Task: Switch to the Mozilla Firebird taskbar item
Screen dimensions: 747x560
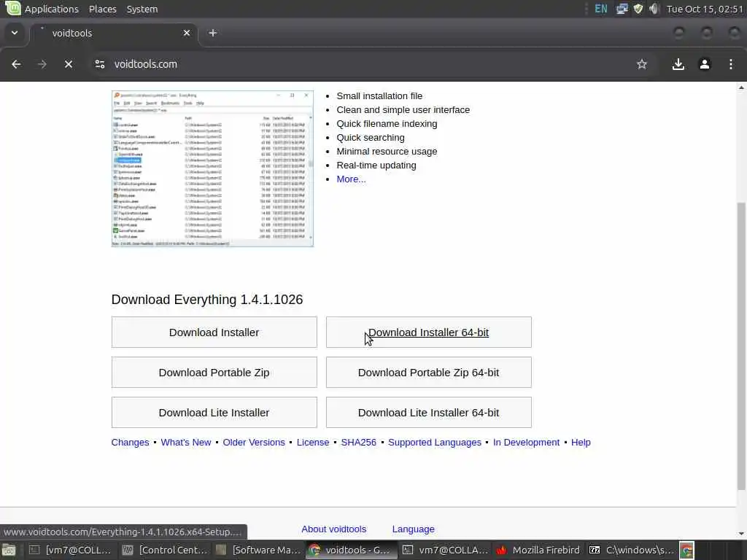Action: 537,551
